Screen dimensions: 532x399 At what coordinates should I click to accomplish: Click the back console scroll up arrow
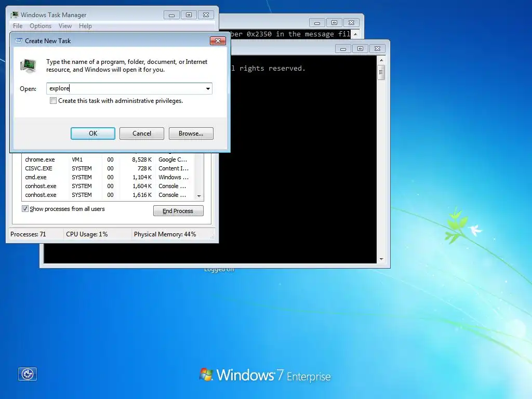click(355, 34)
